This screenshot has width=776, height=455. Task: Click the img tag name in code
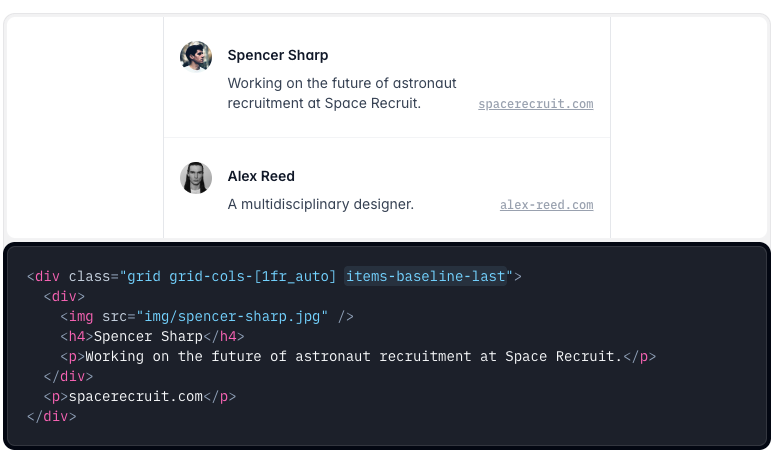pyautogui.click(x=81, y=316)
